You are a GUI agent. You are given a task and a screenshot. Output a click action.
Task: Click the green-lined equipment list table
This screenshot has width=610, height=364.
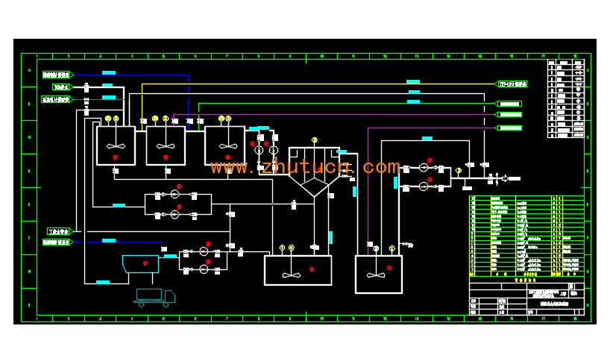tap(526, 234)
